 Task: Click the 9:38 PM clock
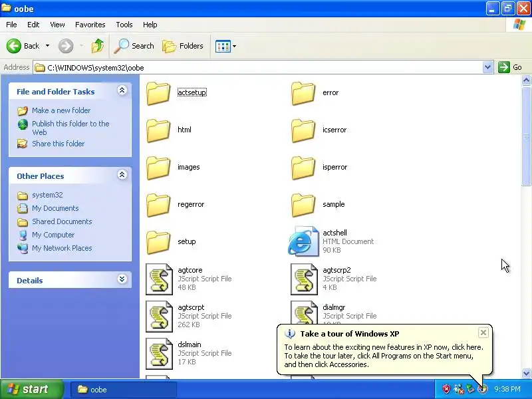point(507,389)
